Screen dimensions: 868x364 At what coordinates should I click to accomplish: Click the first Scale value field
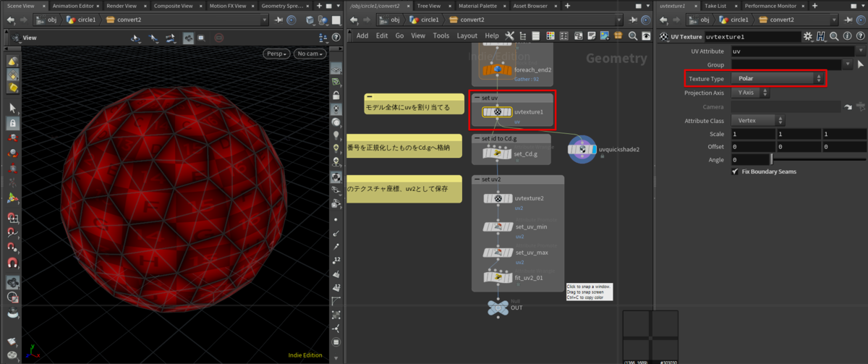pyautogui.click(x=752, y=134)
